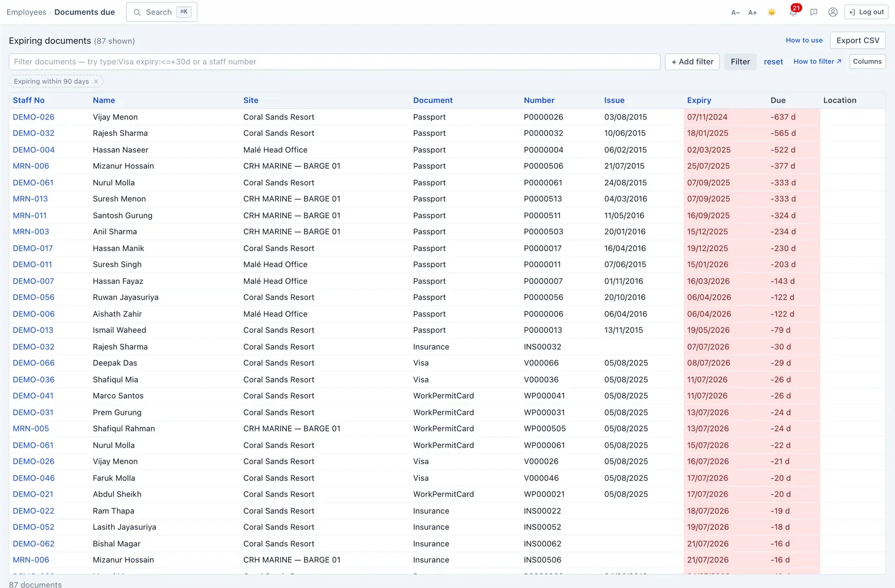The width and height of the screenshot is (895, 588).
Task: Open staff link DEMO-041
Action: coord(33,396)
